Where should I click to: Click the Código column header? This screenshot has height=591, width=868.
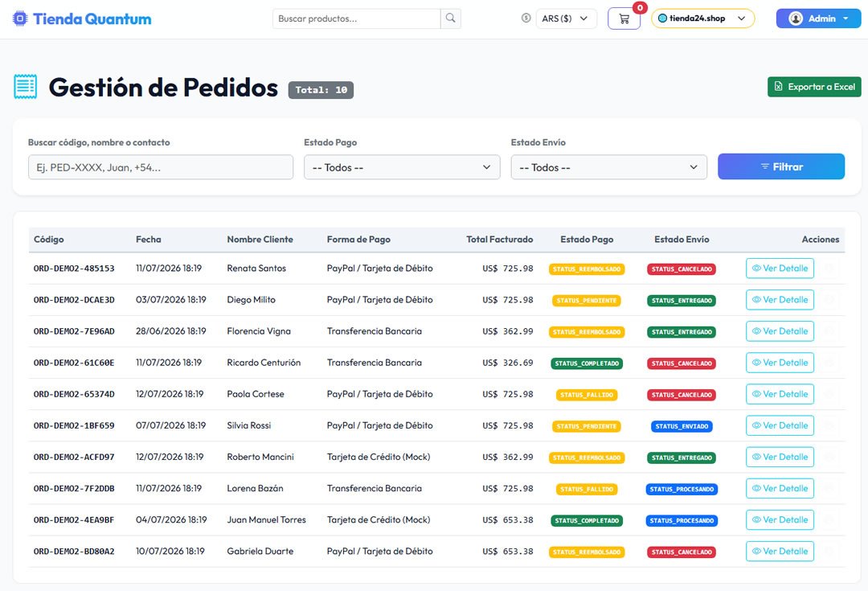tap(49, 240)
